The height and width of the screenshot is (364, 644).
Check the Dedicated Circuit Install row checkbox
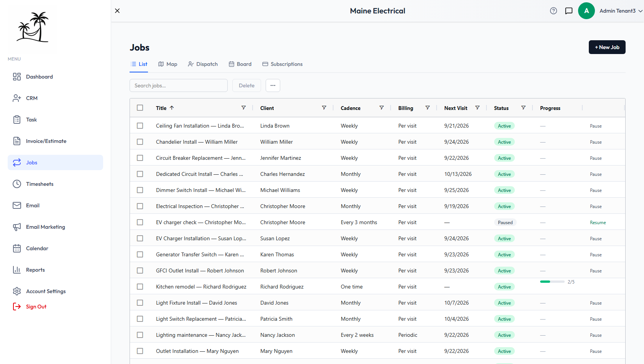[x=140, y=174]
